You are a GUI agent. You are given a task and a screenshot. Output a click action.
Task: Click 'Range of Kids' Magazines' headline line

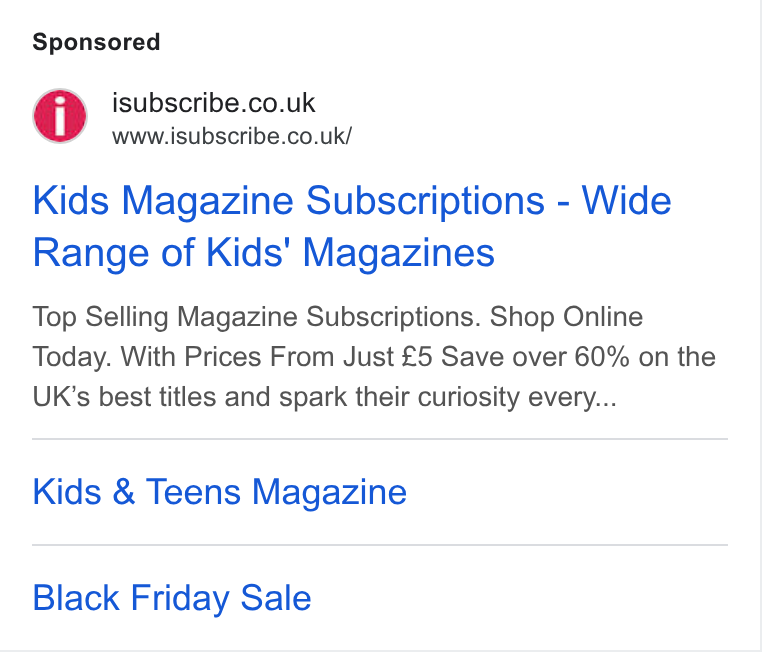click(x=263, y=253)
